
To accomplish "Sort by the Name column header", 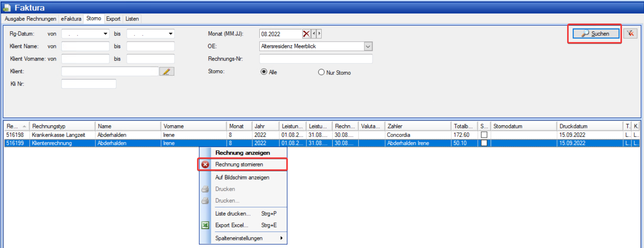I will pyautogui.click(x=128, y=126).
